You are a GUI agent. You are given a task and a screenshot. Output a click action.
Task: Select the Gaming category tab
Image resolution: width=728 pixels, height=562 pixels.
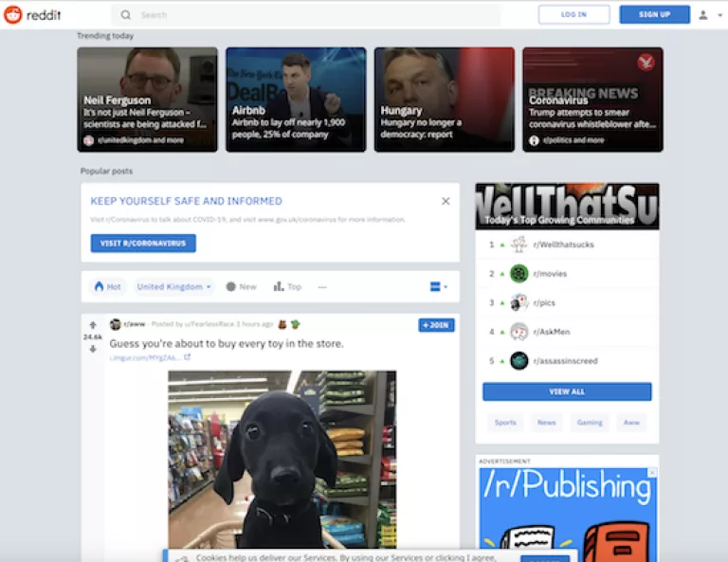(590, 423)
